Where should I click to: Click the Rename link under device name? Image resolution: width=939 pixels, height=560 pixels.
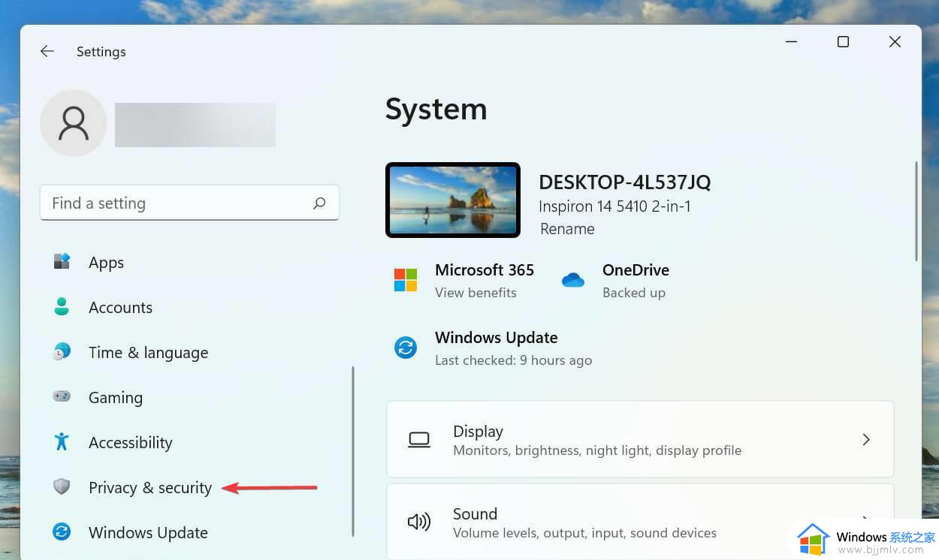[x=567, y=229]
